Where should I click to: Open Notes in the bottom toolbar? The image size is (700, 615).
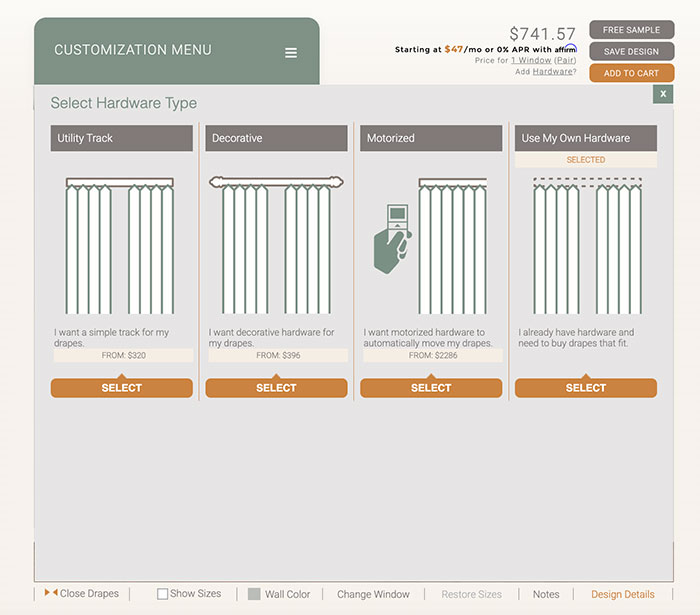click(546, 594)
